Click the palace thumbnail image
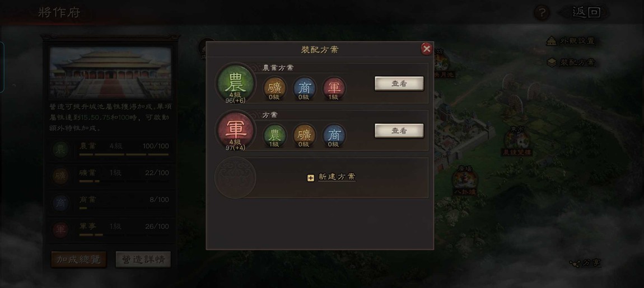This screenshot has height=288, width=644. tap(110, 73)
